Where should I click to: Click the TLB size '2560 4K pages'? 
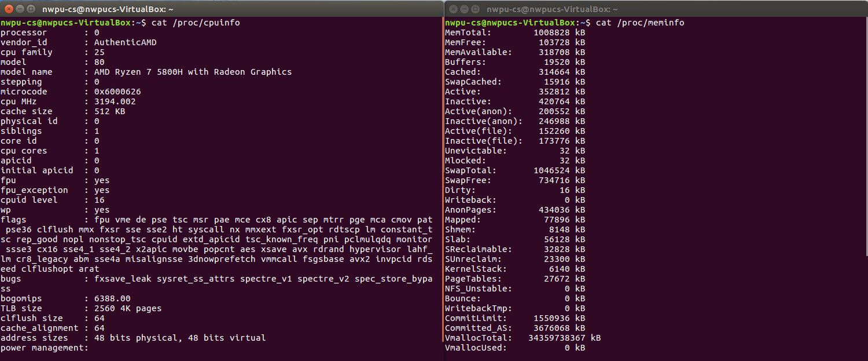click(x=128, y=308)
